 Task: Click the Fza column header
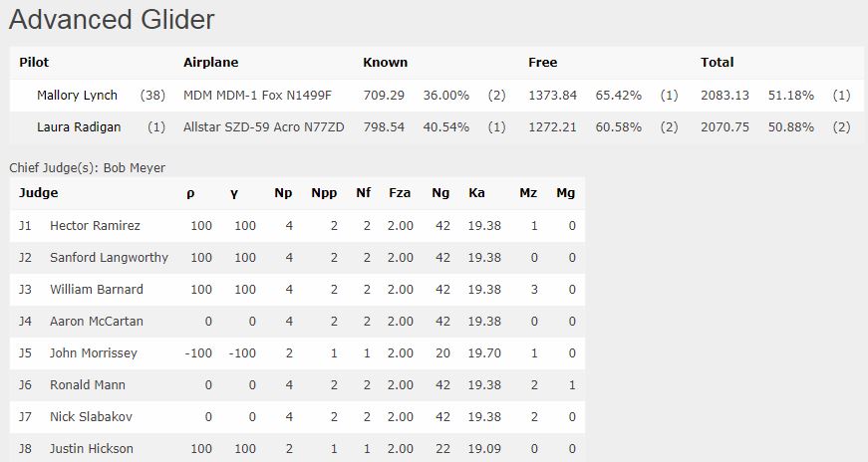[x=400, y=193]
